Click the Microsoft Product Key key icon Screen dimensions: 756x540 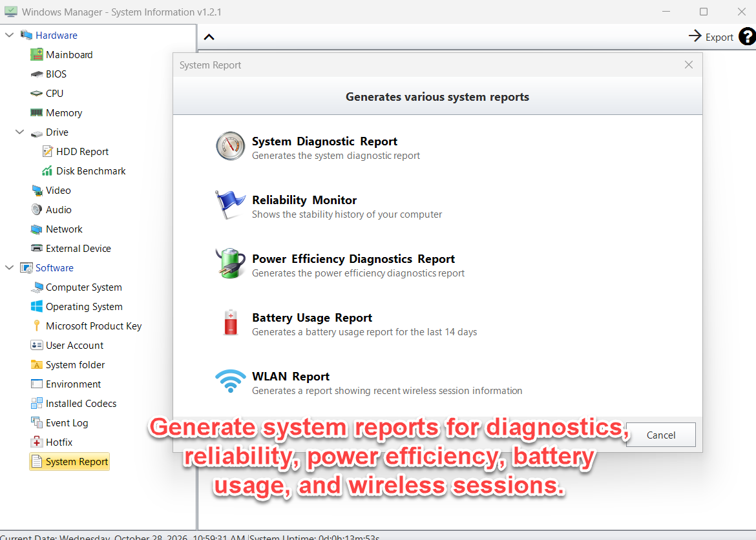(x=37, y=326)
